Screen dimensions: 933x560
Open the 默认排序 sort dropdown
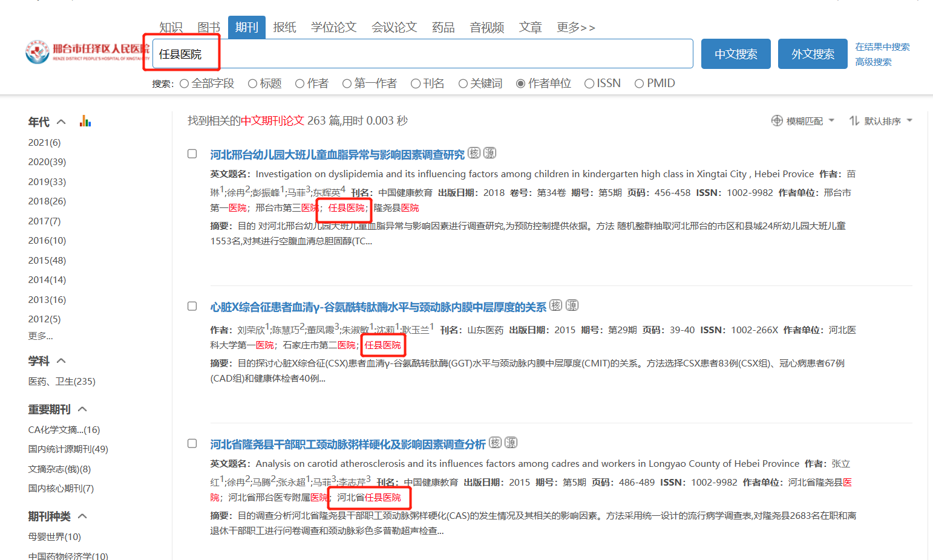coord(881,121)
